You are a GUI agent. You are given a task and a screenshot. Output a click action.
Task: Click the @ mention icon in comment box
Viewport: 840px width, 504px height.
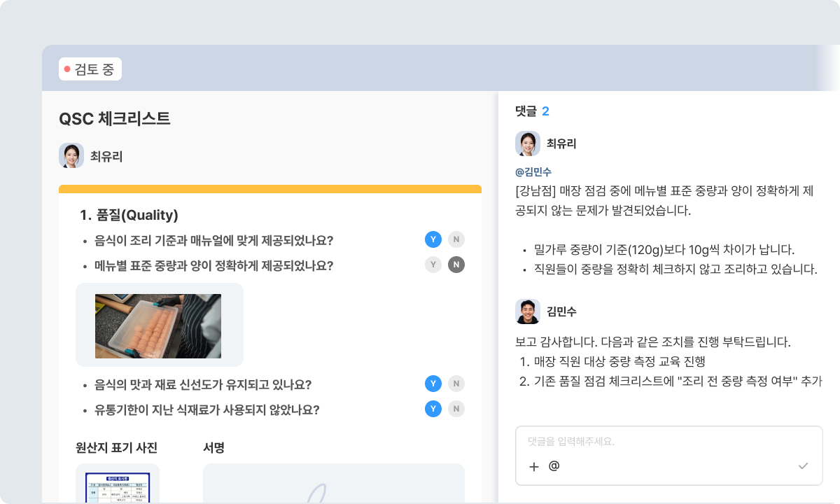click(554, 465)
